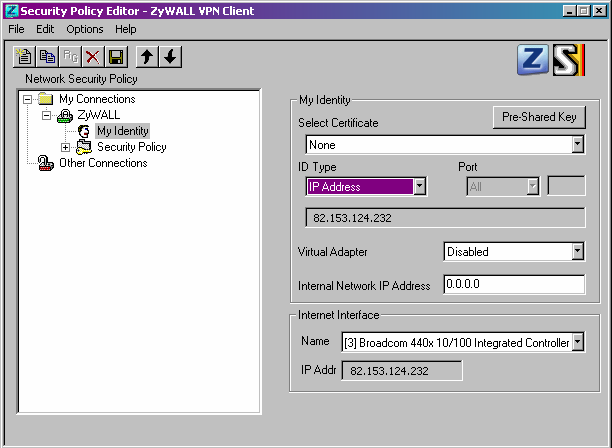The height and width of the screenshot is (448, 612).
Task: Collapse the My Connections tree node
Action: (27, 99)
